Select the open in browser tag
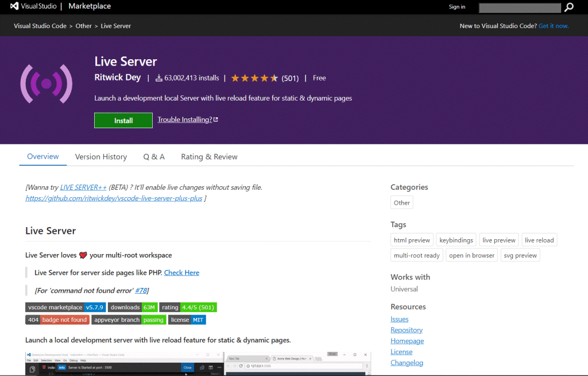This screenshot has width=588, height=376. [x=472, y=255]
